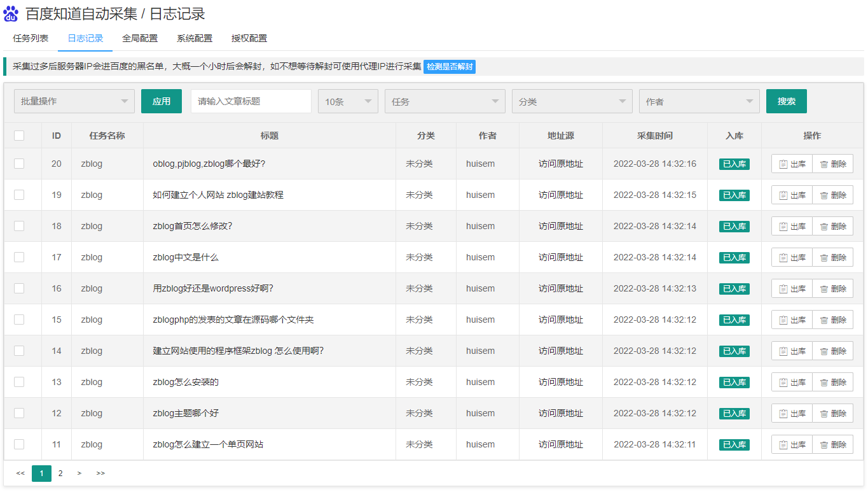868x492 pixels.
Task: Click 出库 button in row ID 11
Action: tap(792, 444)
